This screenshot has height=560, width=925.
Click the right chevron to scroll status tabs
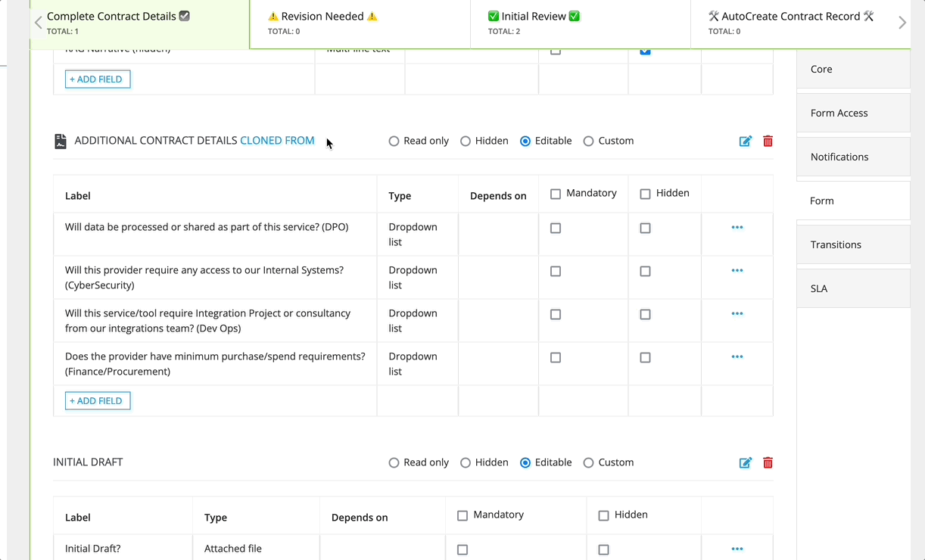[902, 22]
